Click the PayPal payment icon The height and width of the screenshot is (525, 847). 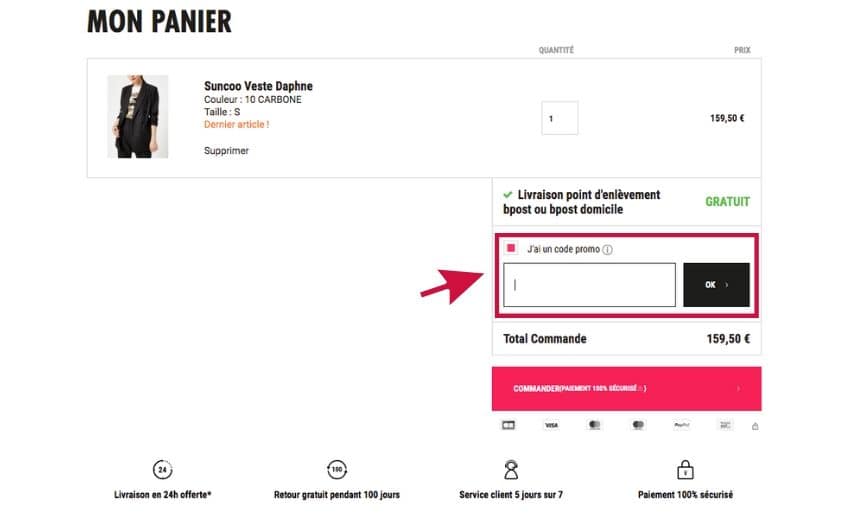pyautogui.click(x=681, y=425)
